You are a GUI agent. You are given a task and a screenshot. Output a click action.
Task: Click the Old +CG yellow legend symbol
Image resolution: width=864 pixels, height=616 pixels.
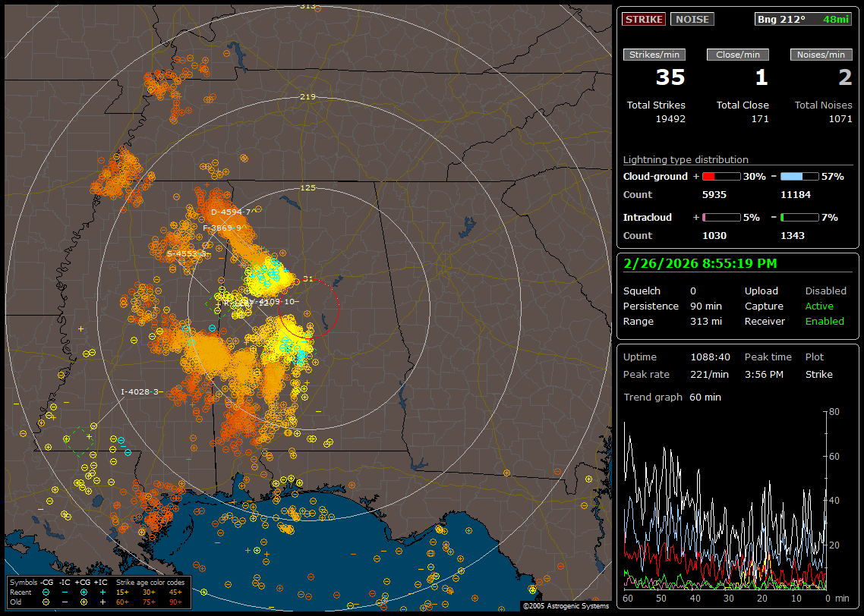point(84,602)
